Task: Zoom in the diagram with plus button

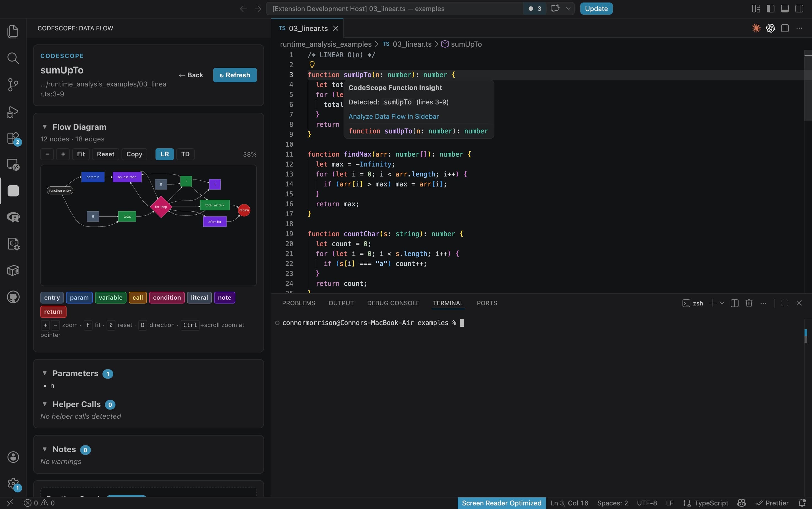Action: (x=63, y=154)
